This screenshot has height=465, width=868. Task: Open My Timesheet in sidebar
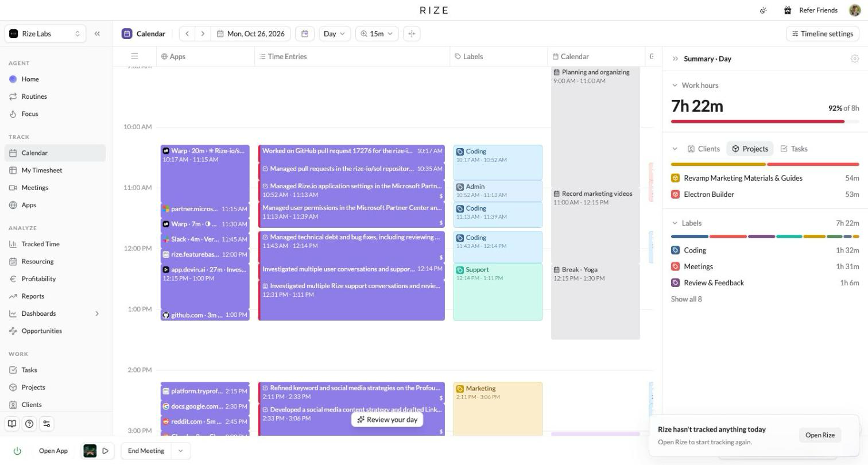(x=55, y=170)
